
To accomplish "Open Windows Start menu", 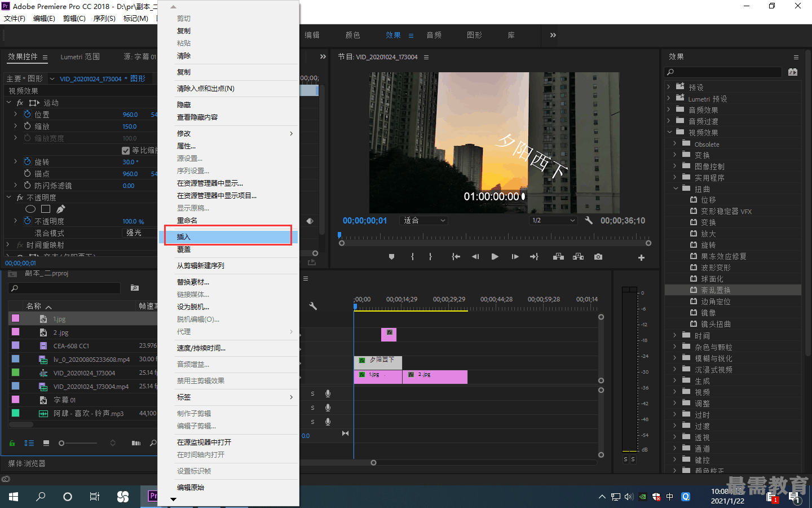I will click(14, 497).
